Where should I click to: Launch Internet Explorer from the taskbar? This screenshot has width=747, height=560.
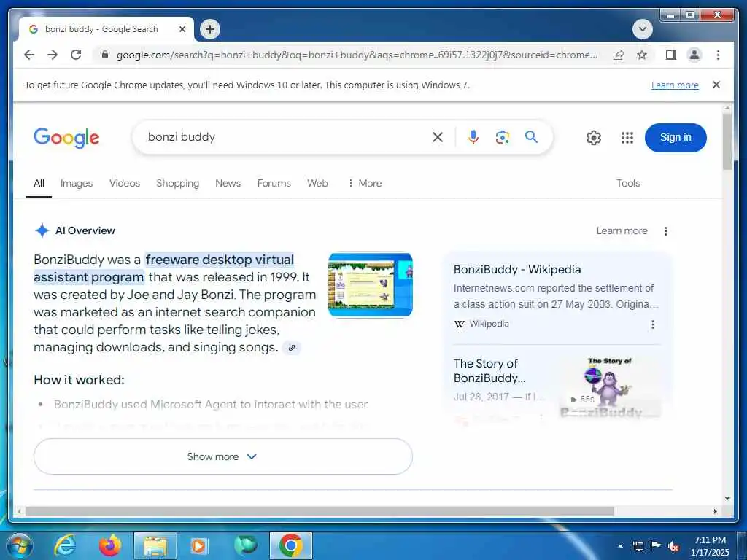tap(64, 545)
